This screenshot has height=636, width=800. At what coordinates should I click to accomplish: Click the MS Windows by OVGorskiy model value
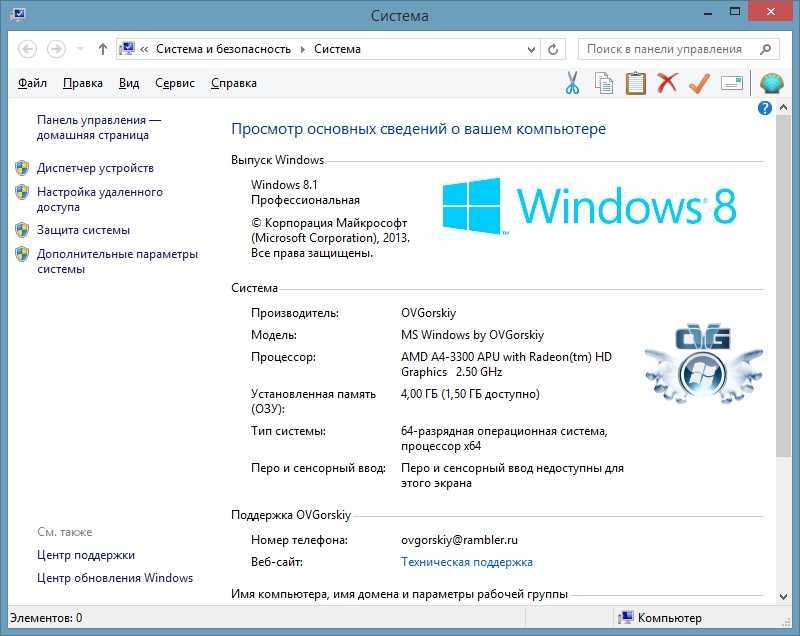point(472,335)
